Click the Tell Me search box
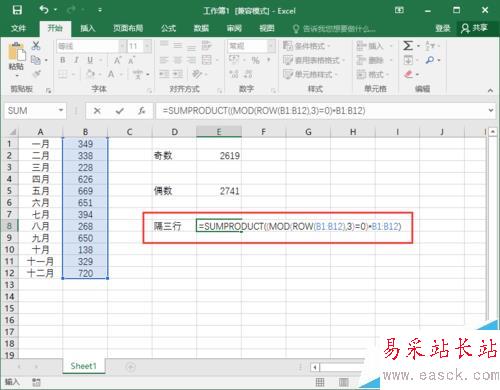This screenshot has width=500, height=390. 334,29
